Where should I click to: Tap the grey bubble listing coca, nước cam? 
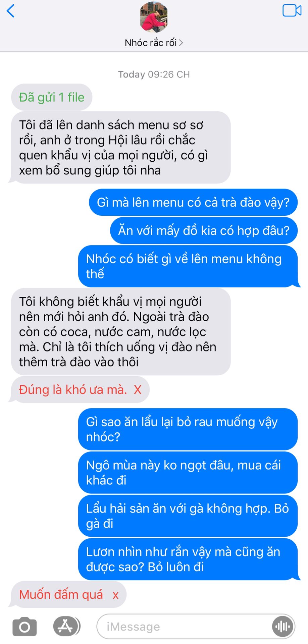pos(121,332)
